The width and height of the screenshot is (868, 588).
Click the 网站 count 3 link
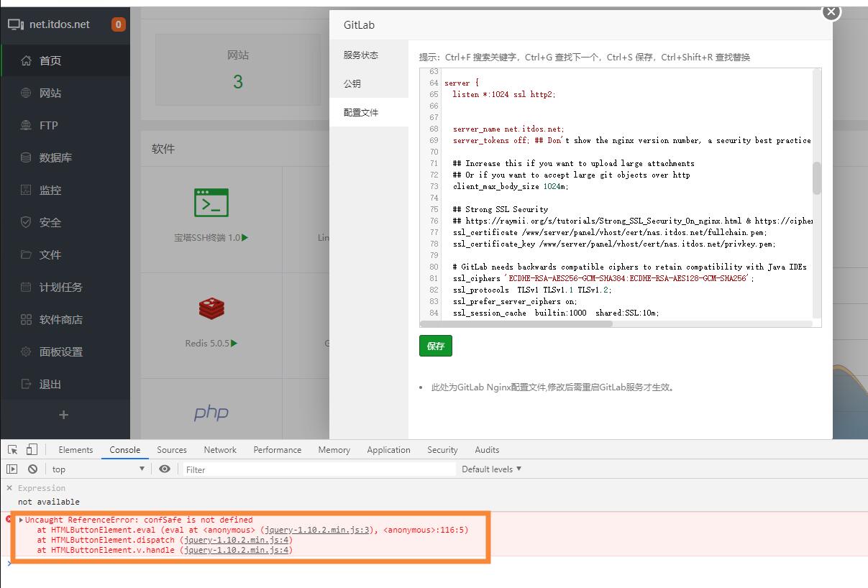click(x=237, y=82)
